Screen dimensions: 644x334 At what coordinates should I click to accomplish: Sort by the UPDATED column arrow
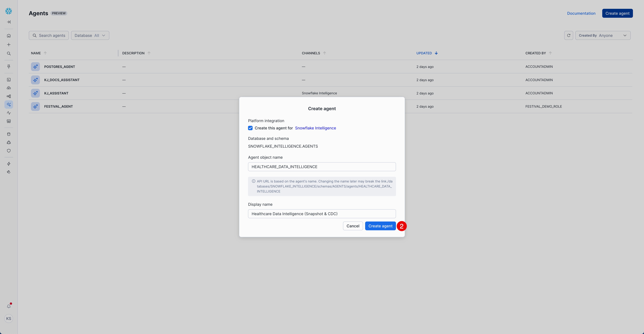click(436, 53)
